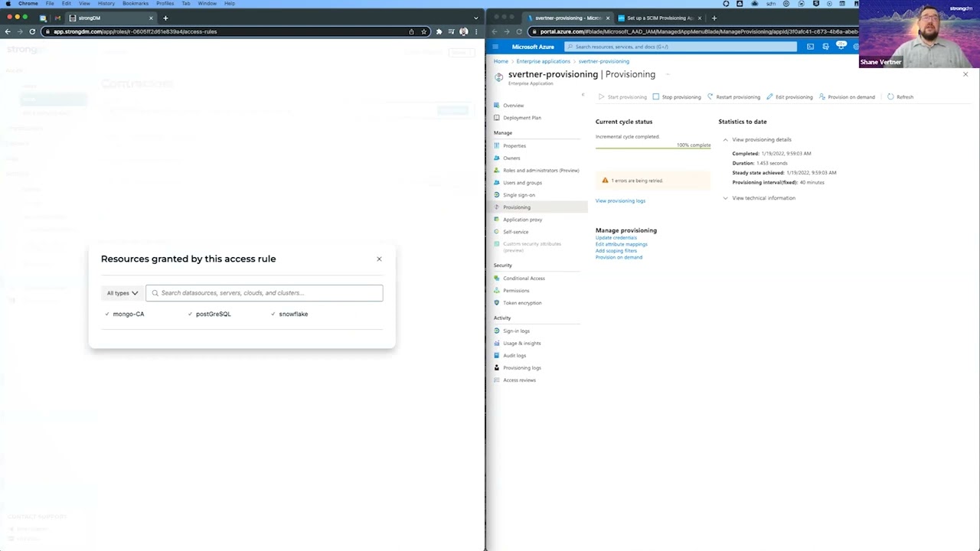Open the Chrome menu in menu bar

28,4
